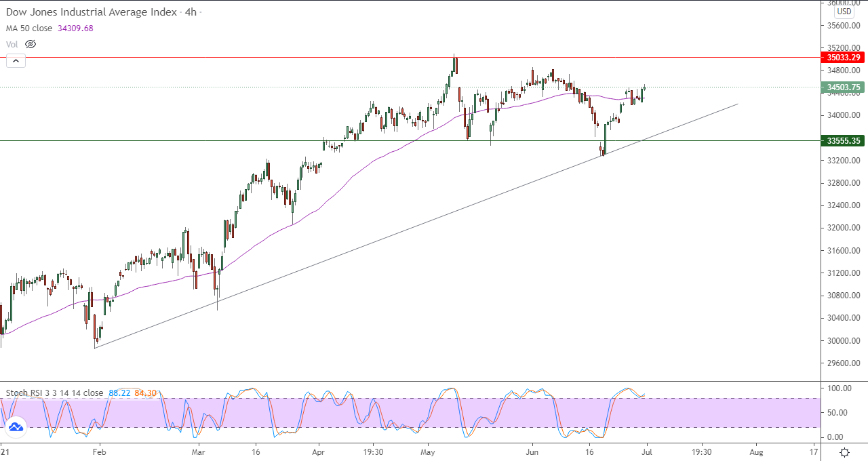
Task: Click the TradingView cloud logo icon
Action: (16, 426)
